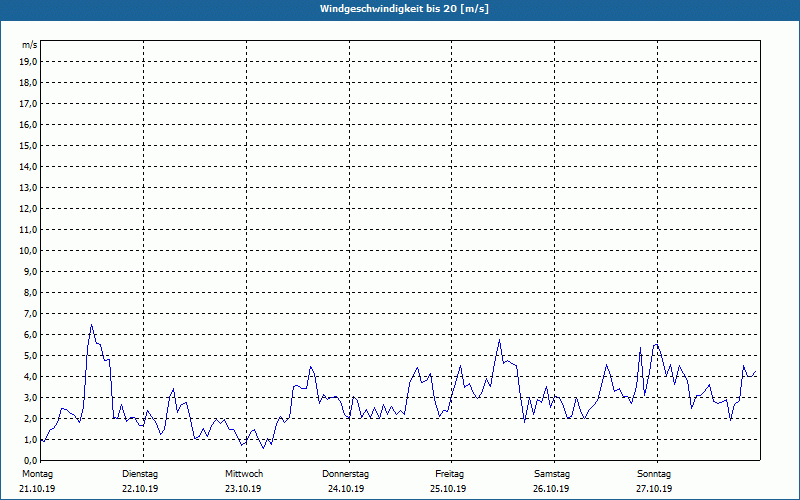
Task: Click the date 23.10.19
Action: (243, 489)
